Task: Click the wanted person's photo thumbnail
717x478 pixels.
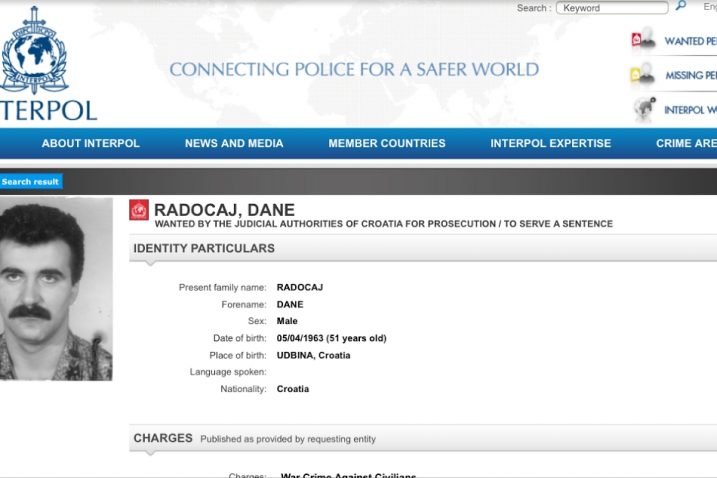Action: pyautogui.click(x=55, y=289)
